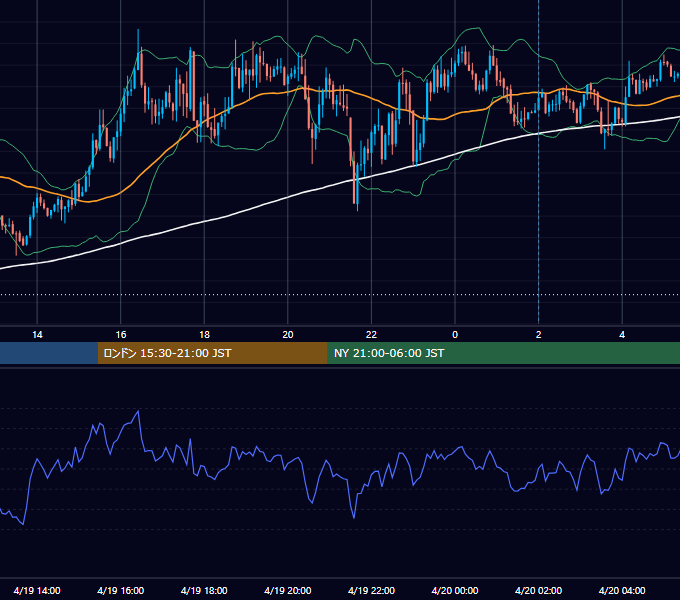Click the 4/20 00:00 label on the lower axis
This screenshot has height=600, width=680.
point(455,590)
